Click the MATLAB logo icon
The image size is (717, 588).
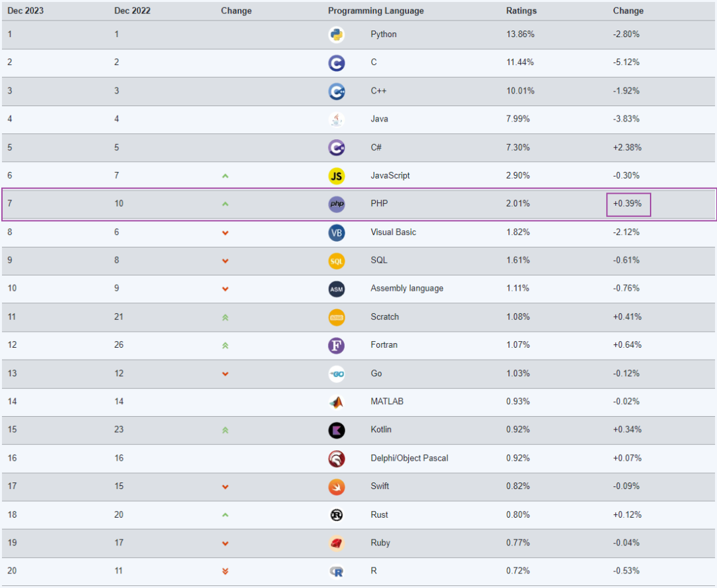(337, 402)
